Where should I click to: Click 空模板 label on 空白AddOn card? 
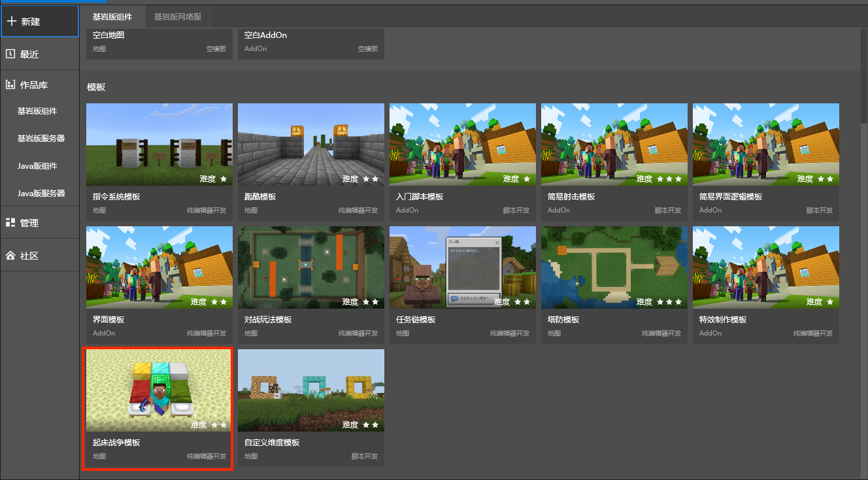[368, 49]
